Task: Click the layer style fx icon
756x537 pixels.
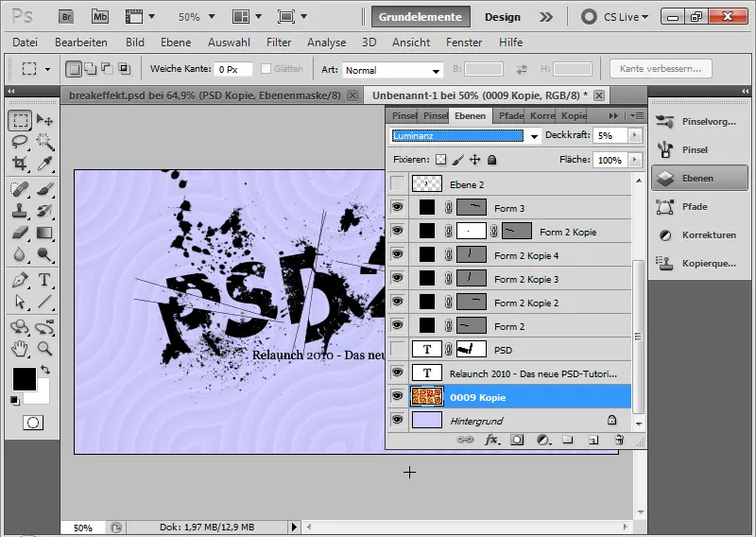Action: coord(491,440)
